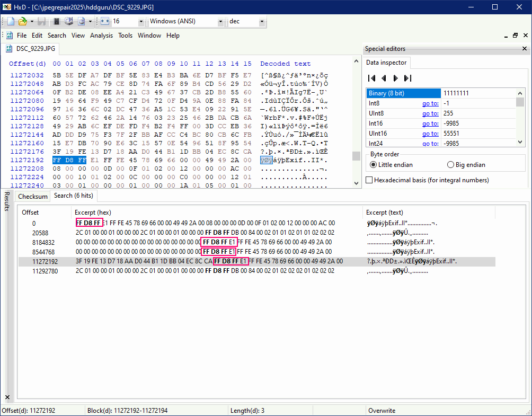
Task: Click the bytes per row width icon
Action: pyautogui.click(x=105, y=21)
